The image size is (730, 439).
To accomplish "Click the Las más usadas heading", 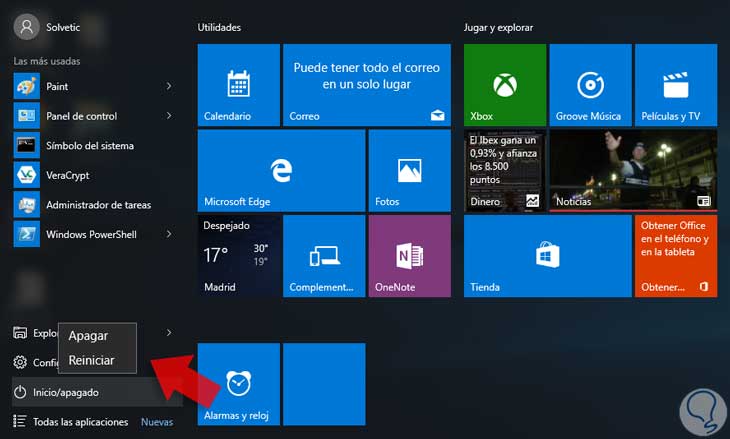I will pyautogui.click(x=47, y=61).
